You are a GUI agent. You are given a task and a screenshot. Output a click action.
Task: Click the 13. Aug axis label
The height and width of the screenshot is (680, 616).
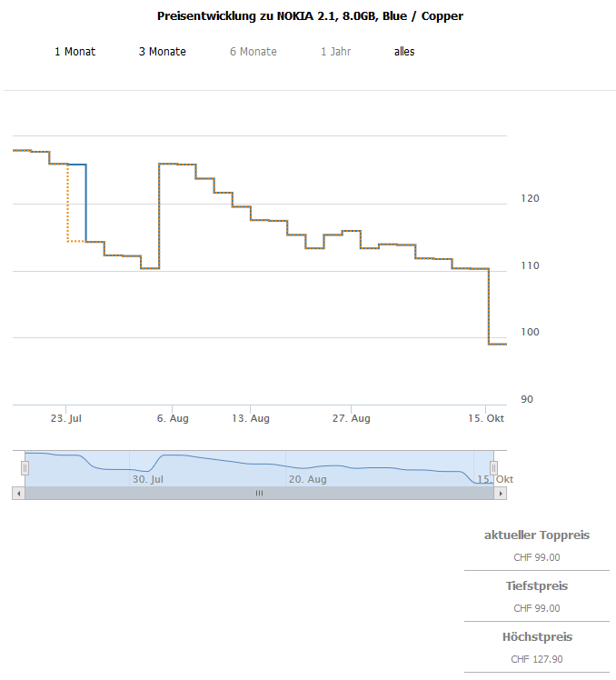pos(251,418)
